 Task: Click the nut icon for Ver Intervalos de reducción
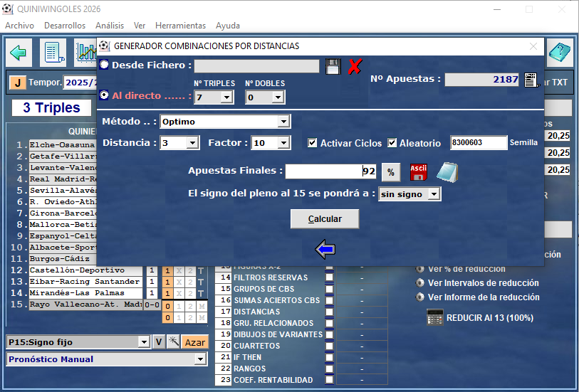tap(420, 283)
